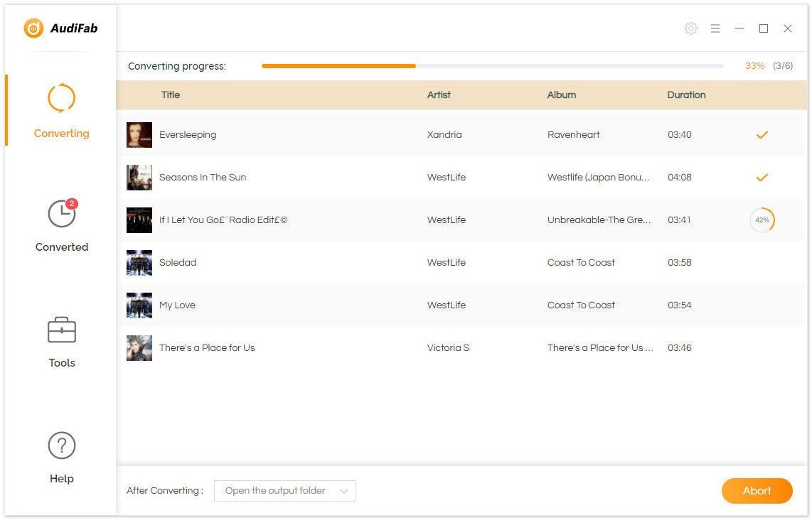Select Seasons In The Sun album cover

[x=139, y=178]
